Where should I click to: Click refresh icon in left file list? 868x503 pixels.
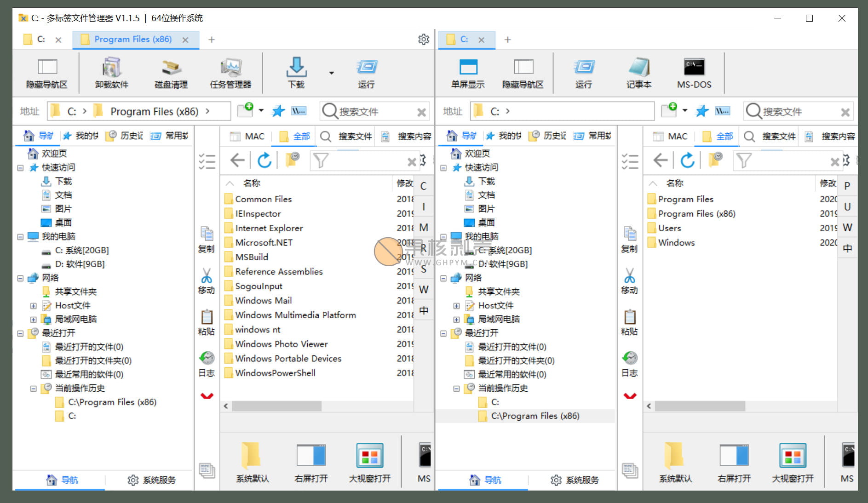click(x=264, y=160)
